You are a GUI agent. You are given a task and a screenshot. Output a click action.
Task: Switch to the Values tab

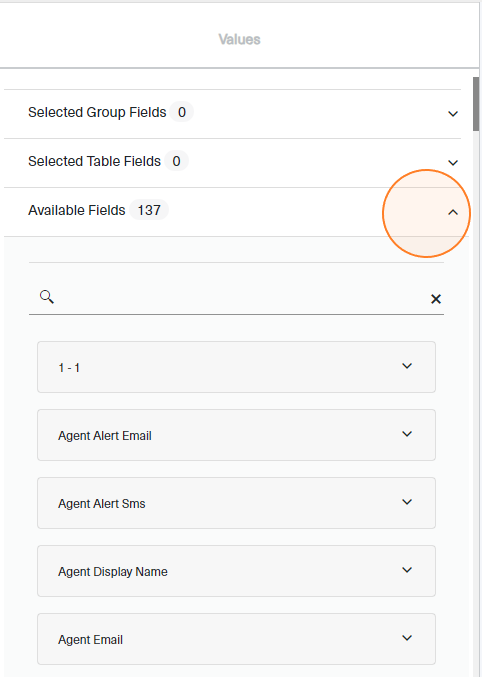[x=239, y=39]
